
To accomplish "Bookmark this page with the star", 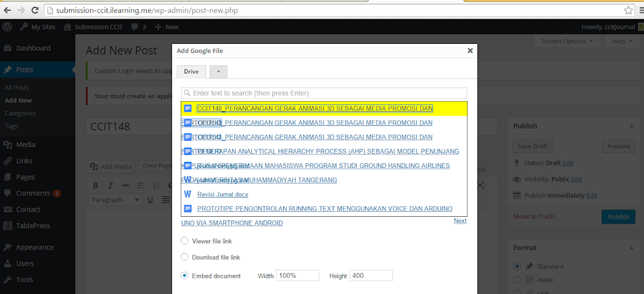I will coord(629,10).
